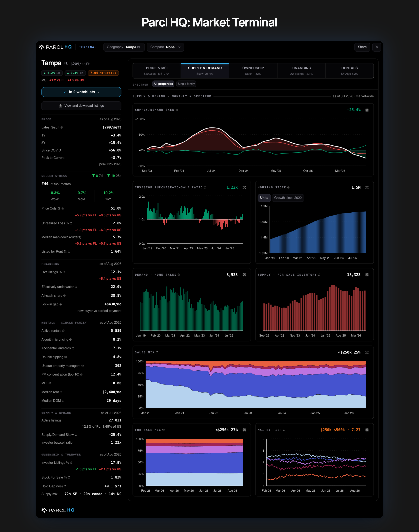Click the Lock-in gap info icon

click(x=61, y=304)
